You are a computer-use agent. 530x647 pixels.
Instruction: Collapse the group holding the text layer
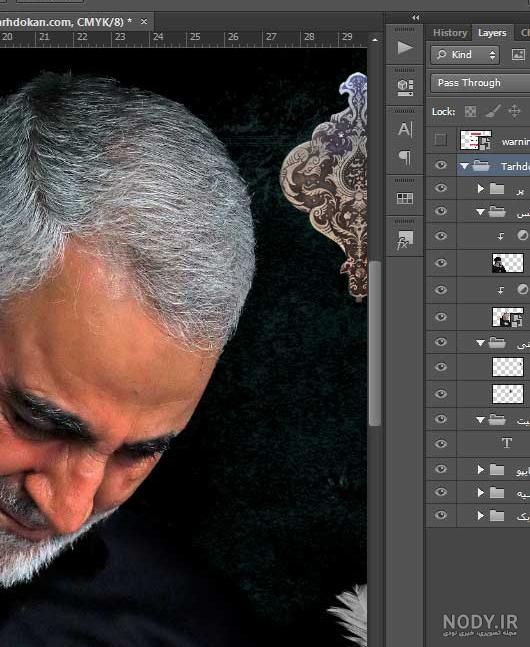point(480,420)
